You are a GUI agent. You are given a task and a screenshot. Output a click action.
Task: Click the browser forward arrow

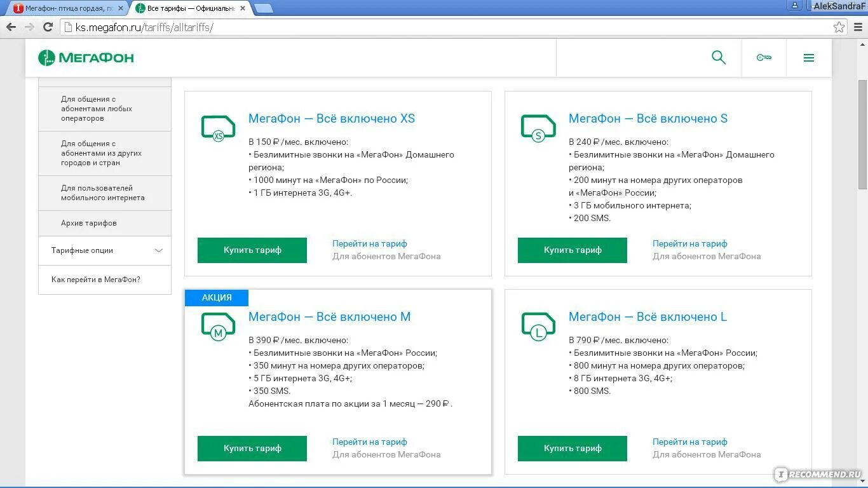(29, 27)
